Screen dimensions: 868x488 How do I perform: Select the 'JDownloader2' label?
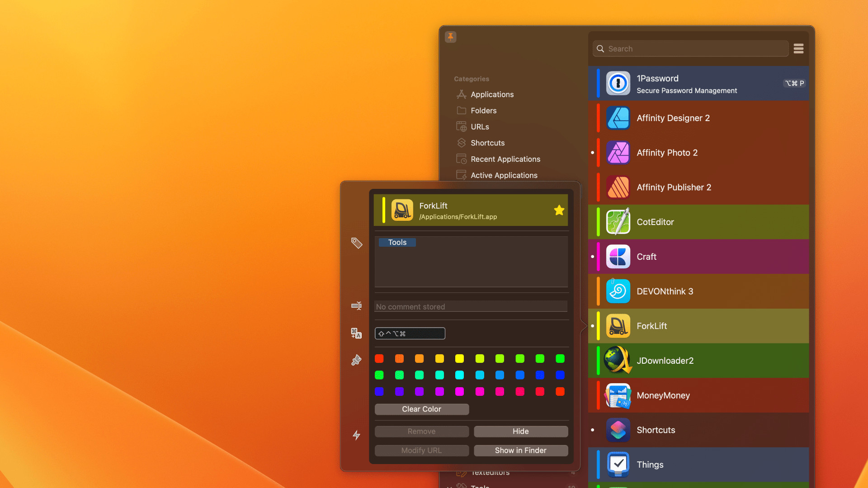click(x=665, y=361)
